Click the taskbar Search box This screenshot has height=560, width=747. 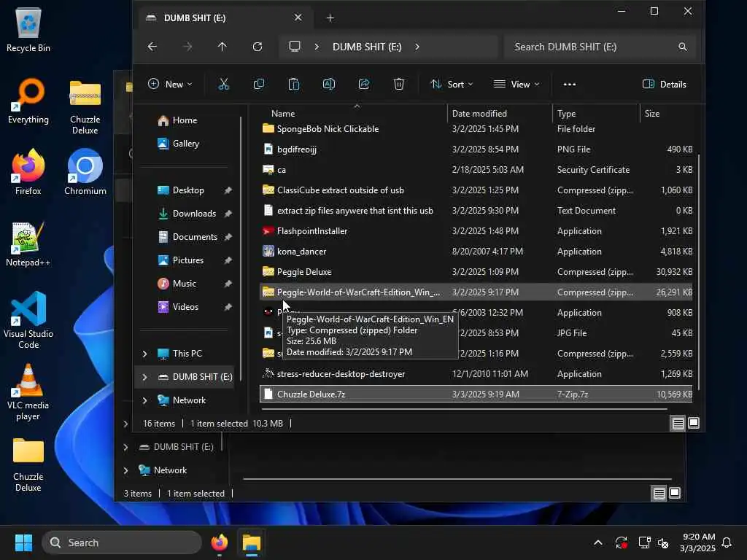123,542
